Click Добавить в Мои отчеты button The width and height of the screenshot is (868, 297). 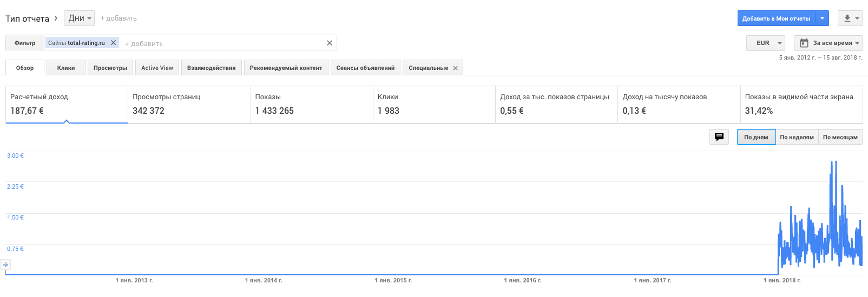(x=776, y=18)
